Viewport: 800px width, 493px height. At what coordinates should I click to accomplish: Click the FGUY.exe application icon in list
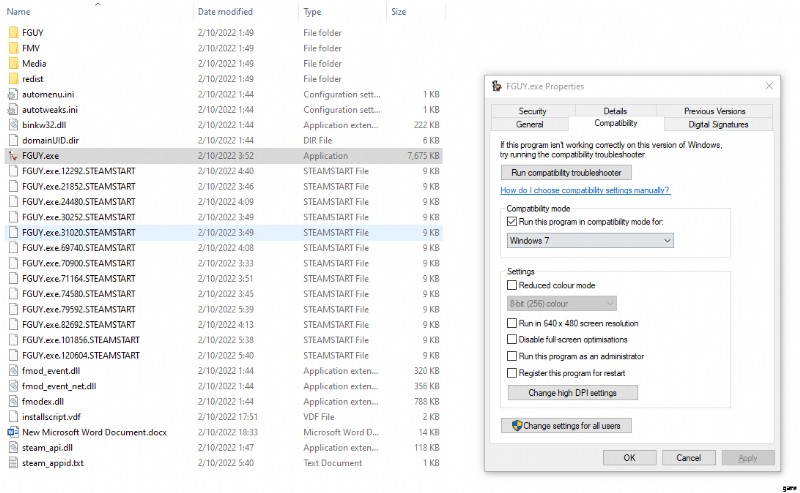(x=13, y=156)
